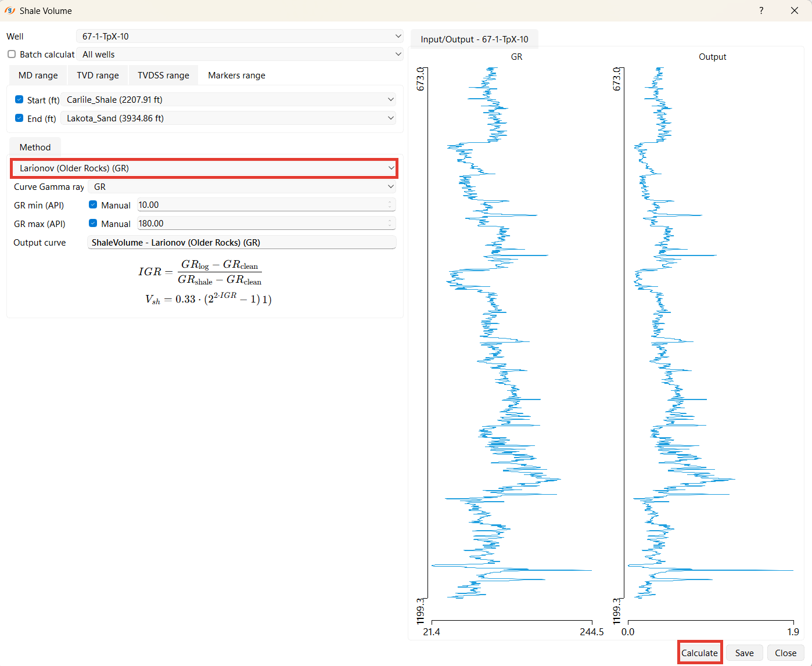Click the help question mark button
The height and width of the screenshot is (666, 812).
(761, 10)
